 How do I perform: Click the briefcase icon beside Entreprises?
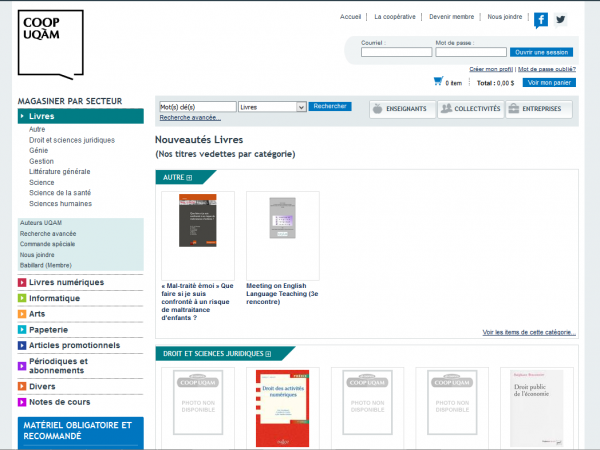(514, 109)
